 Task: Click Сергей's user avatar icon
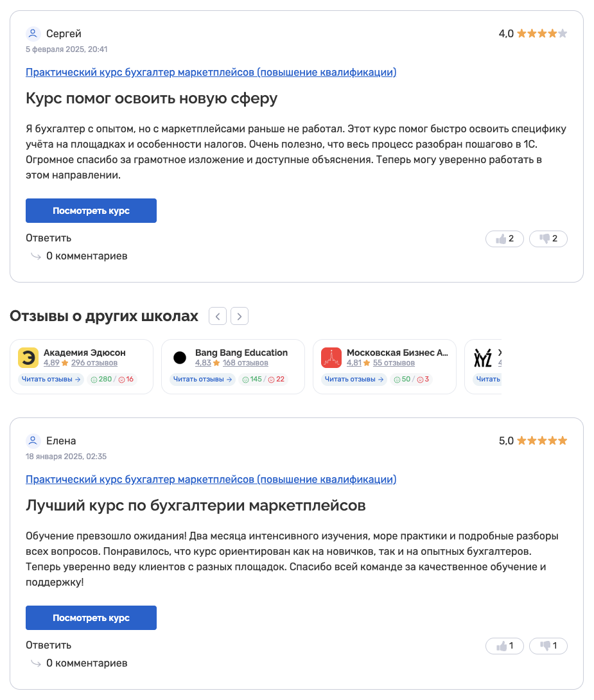tap(33, 33)
